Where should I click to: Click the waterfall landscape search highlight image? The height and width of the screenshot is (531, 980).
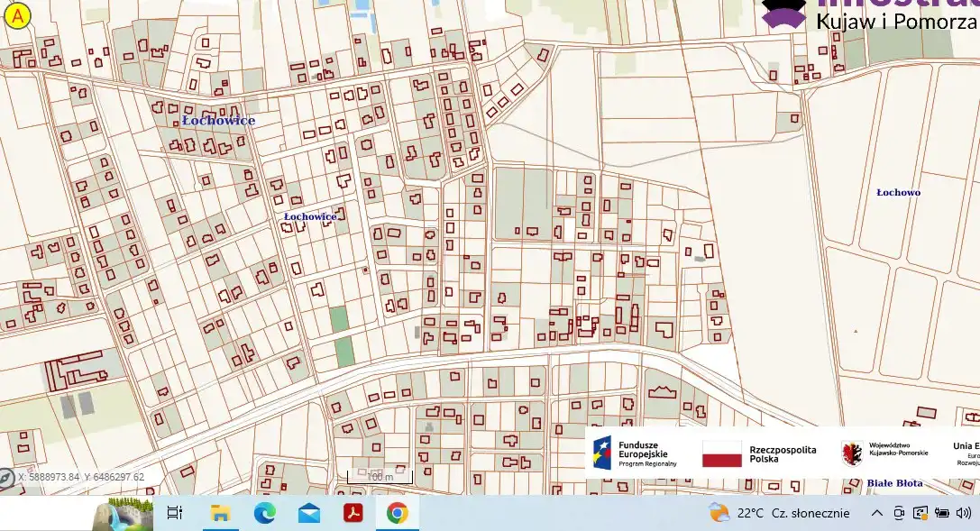pyautogui.click(x=123, y=515)
